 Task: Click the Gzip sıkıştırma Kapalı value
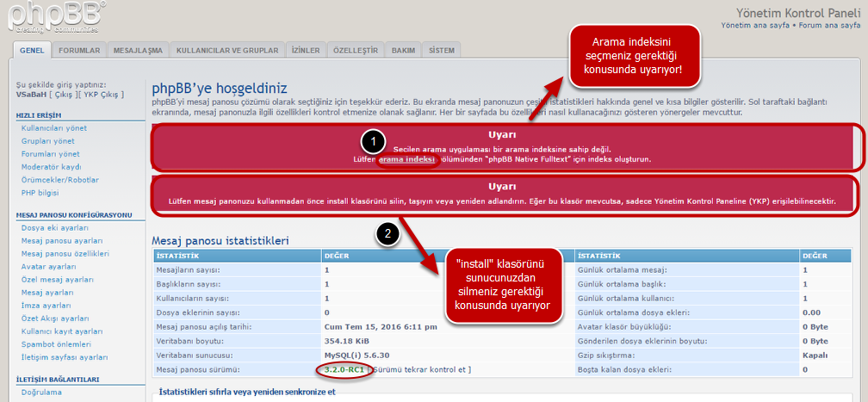tap(815, 355)
